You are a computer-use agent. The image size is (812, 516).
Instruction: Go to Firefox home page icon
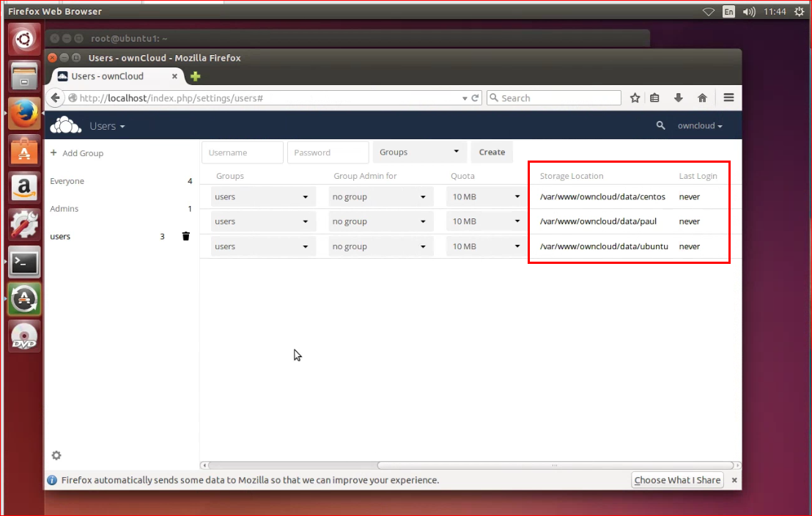[702, 97]
